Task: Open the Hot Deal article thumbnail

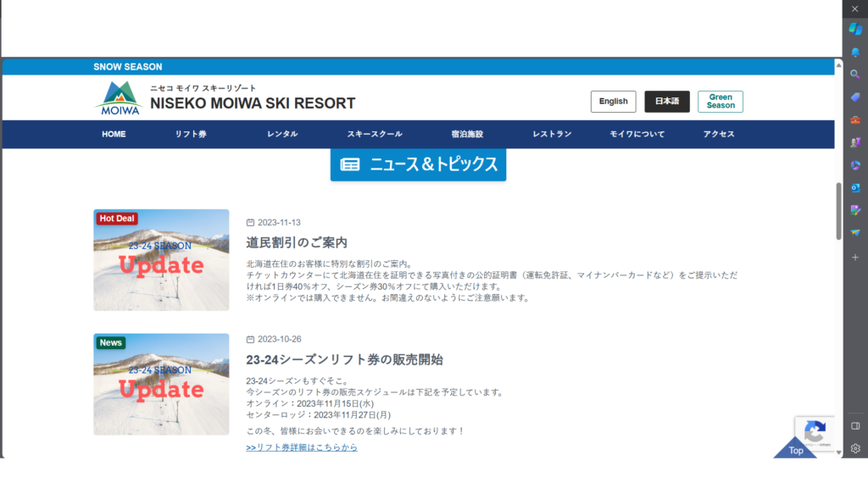Action: point(161,259)
